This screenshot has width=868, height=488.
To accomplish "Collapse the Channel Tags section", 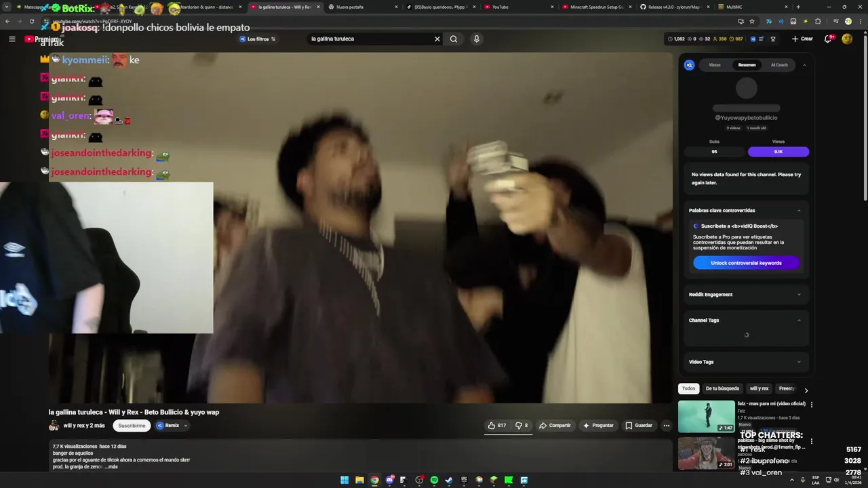I will coord(799,321).
